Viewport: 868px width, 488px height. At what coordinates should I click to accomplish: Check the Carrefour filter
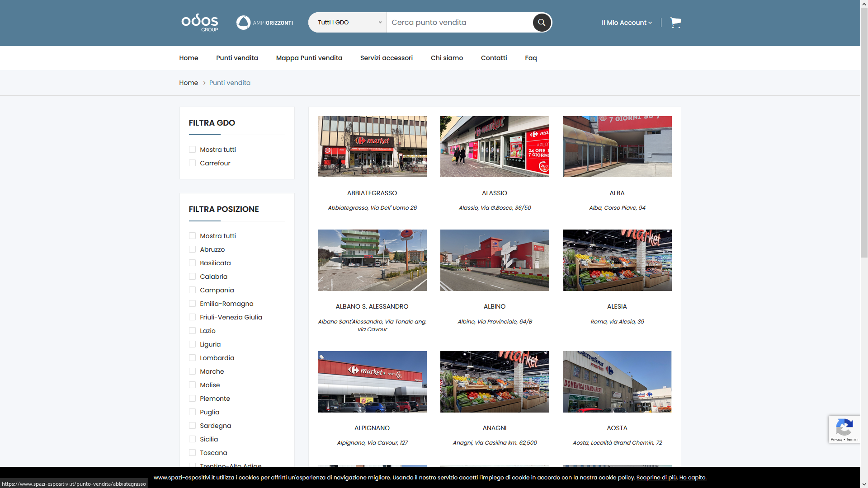[x=192, y=163]
